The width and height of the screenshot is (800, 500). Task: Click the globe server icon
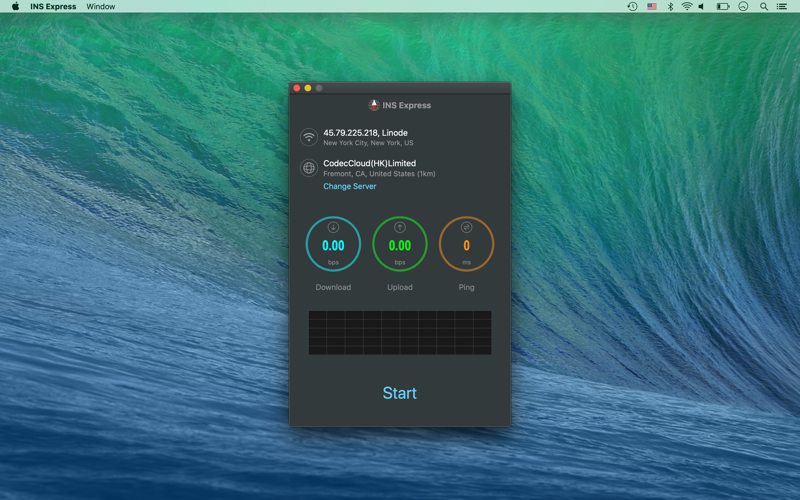coord(309,167)
